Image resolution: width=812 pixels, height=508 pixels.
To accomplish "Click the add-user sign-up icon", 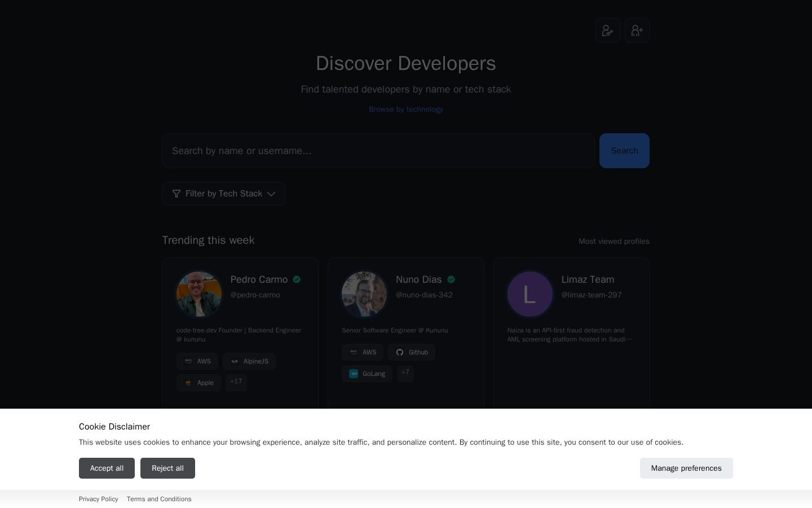I will (x=637, y=30).
